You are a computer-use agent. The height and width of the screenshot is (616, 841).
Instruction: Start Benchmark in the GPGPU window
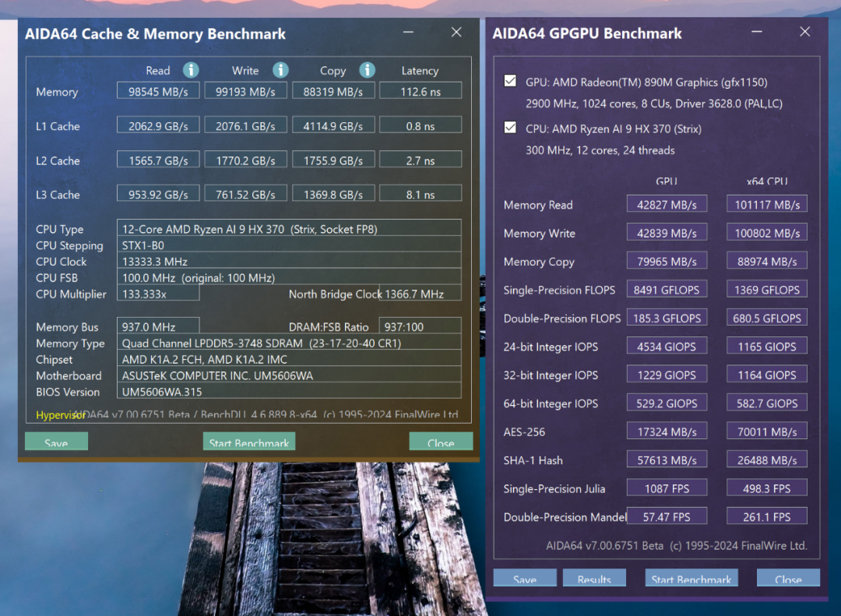(x=691, y=578)
